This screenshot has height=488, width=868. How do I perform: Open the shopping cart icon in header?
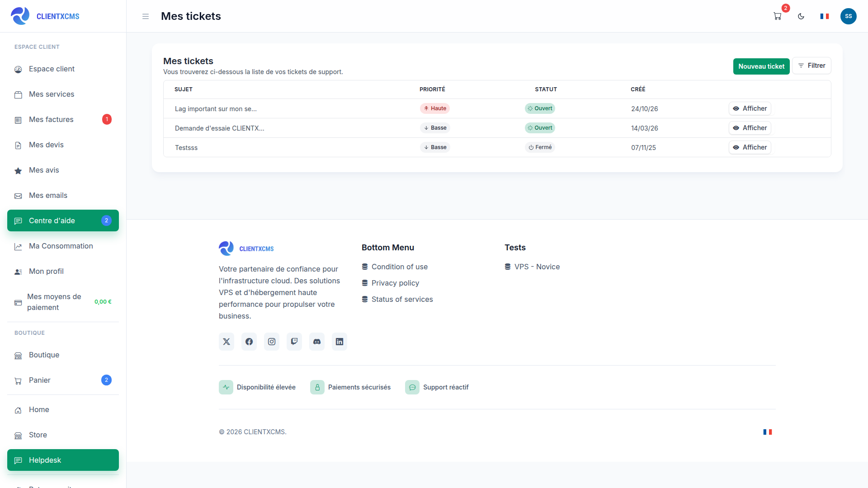778,16
